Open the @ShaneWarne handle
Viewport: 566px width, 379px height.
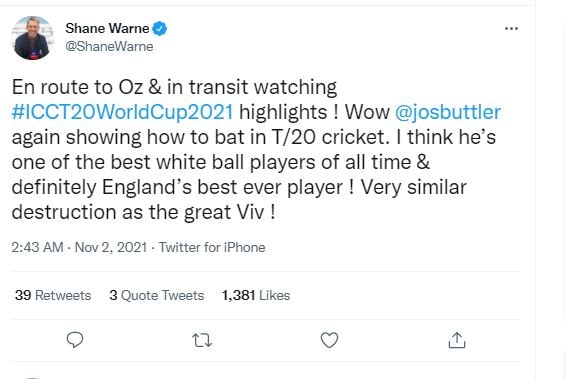[x=109, y=47]
